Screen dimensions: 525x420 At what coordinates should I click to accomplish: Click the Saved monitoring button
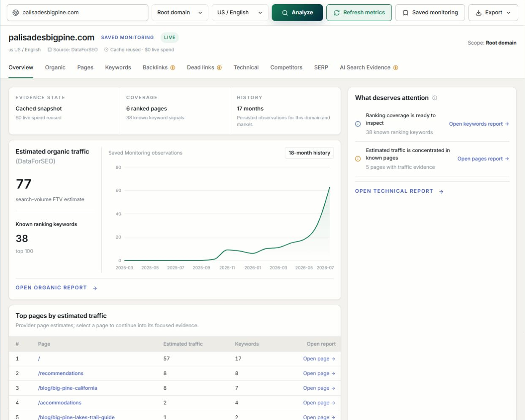[430, 13]
